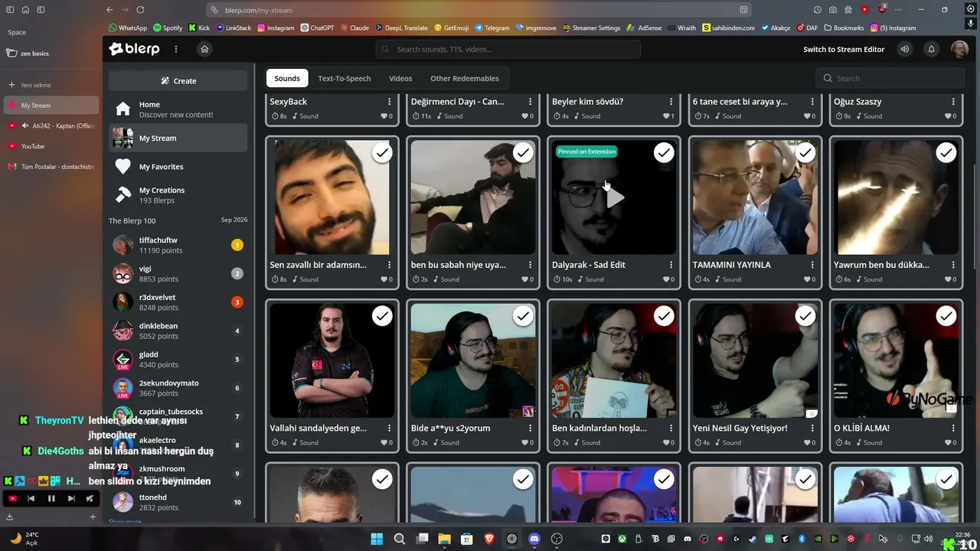Image resolution: width=980 pixels, height=551 pixels.
Task: Deselect the Dalyarak - Sad Edit checkmark
Action: point(664,153)
